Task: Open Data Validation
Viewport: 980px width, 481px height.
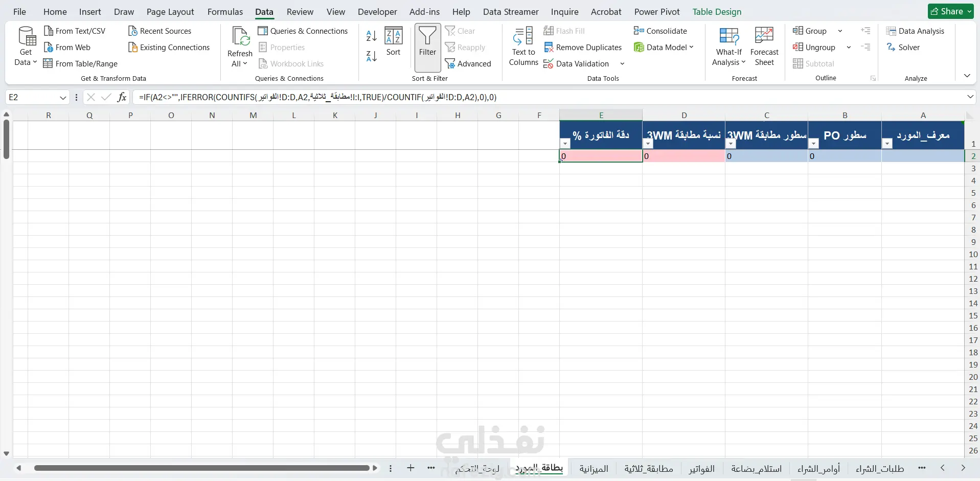Action: coord(576,63)
